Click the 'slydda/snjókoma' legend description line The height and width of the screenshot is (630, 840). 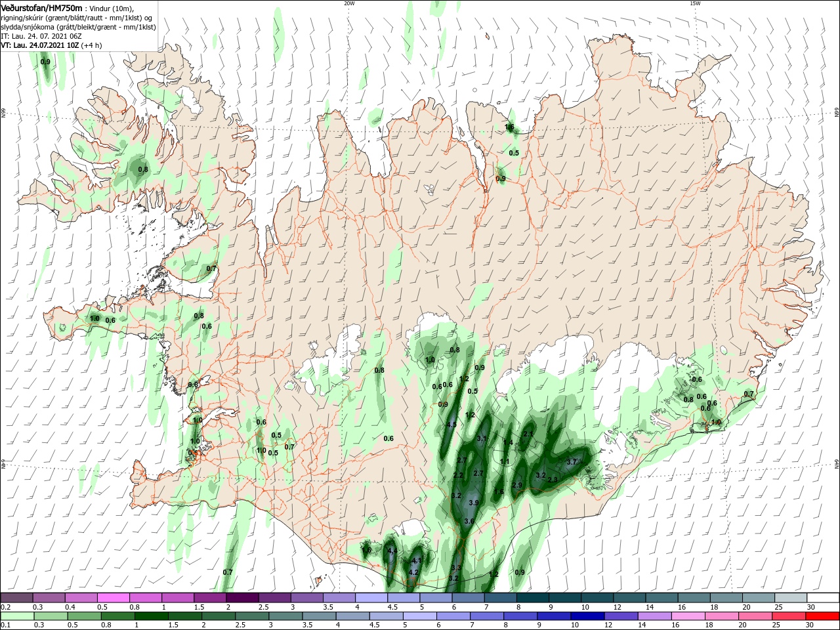point(78,27)
